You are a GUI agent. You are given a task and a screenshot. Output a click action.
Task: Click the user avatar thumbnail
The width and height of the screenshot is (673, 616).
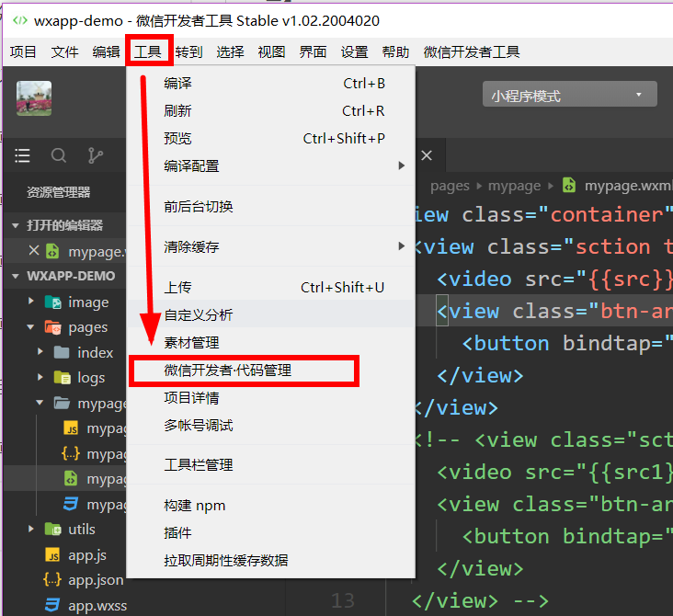point(34,98)
